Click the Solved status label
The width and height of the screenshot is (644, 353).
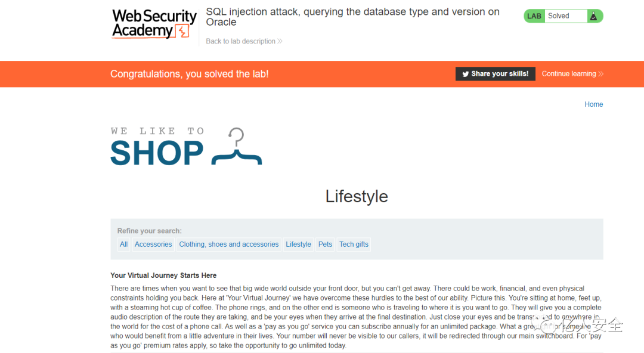(x=559, y=16)
